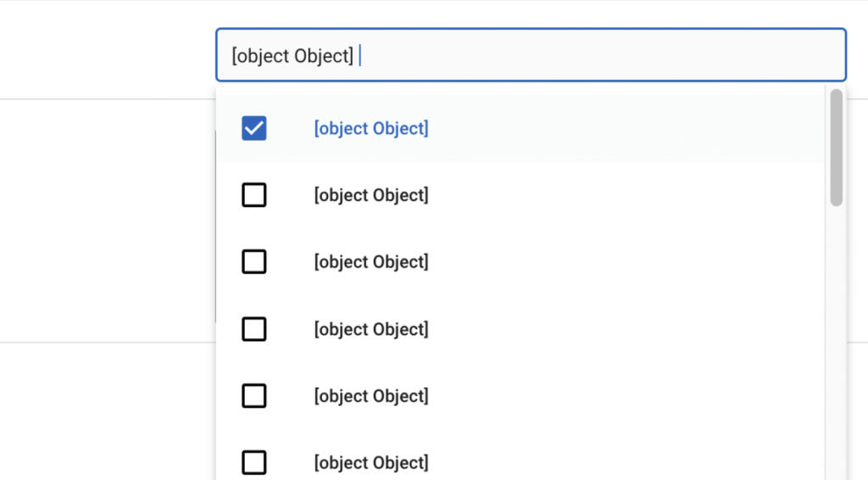Choose the fifth [object Object] list label

[x=371, y=396]
